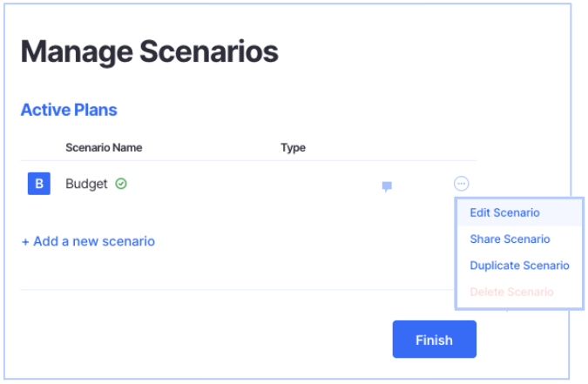Pick Duplicate Scenario from the options
The height and width of the screenshot is (384, 588).
coord(519,266)
